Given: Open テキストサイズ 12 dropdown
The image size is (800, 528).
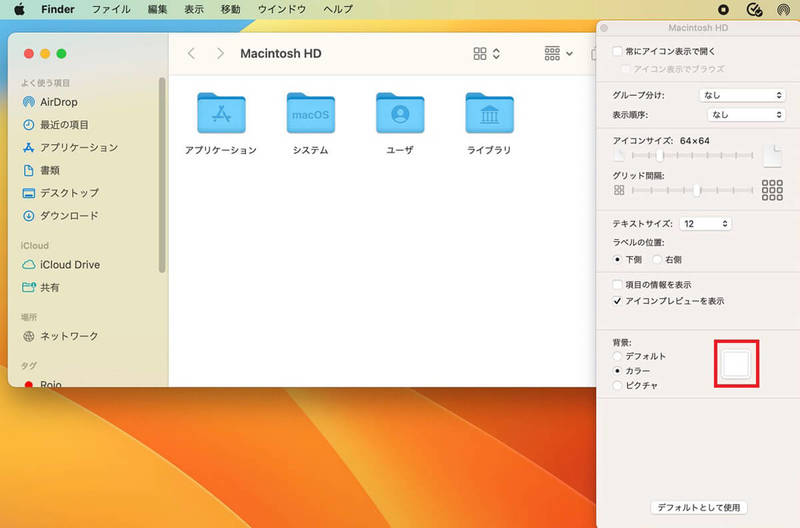Looking at the screenshot, I should coord(705,223).
